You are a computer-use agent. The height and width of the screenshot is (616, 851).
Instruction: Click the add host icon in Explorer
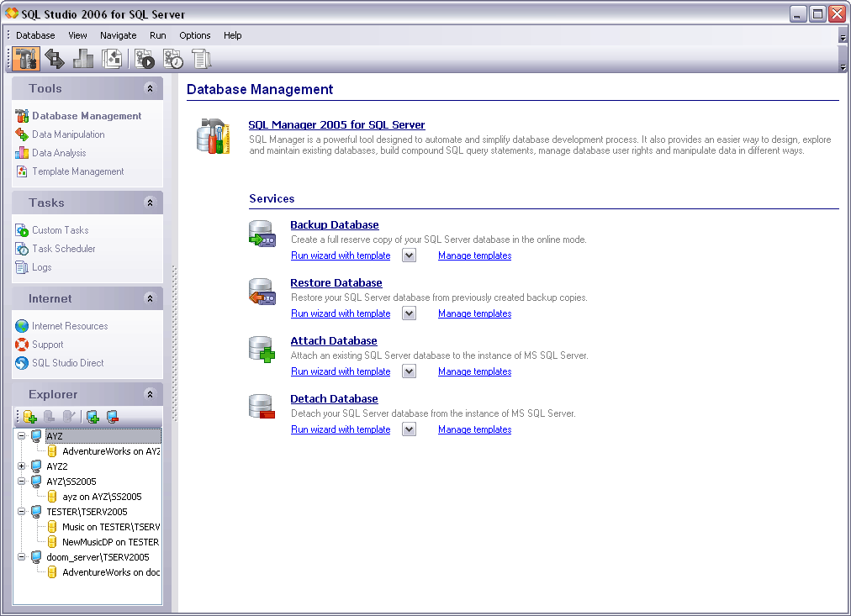point(92,416)
